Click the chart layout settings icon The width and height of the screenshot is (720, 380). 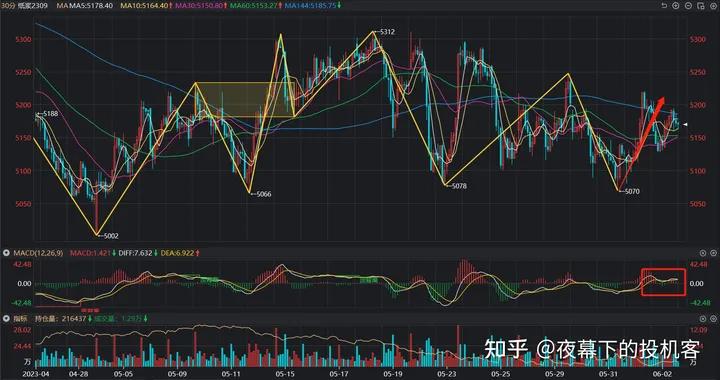700,6
